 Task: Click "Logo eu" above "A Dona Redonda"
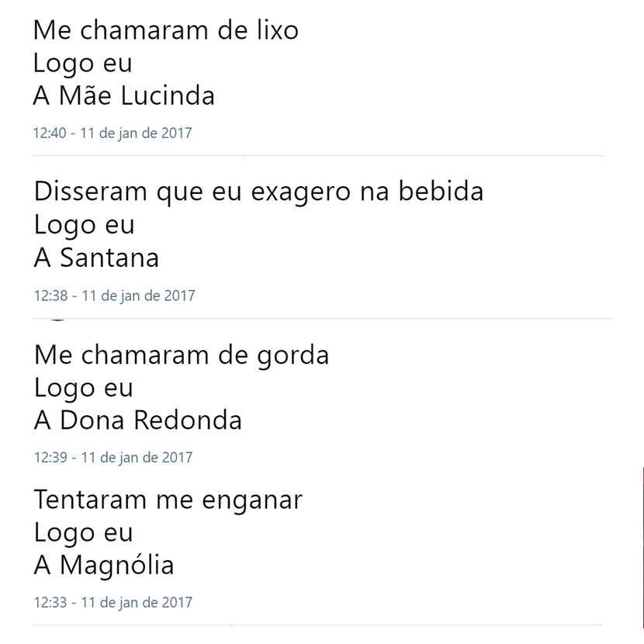[x=83, y=388]
